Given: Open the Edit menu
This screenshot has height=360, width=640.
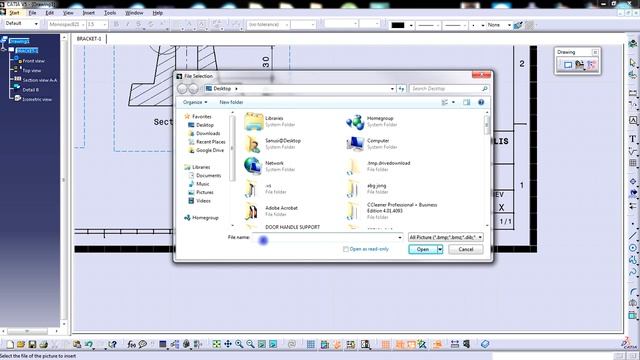Looking at the screenshot, I should [49, 13].
